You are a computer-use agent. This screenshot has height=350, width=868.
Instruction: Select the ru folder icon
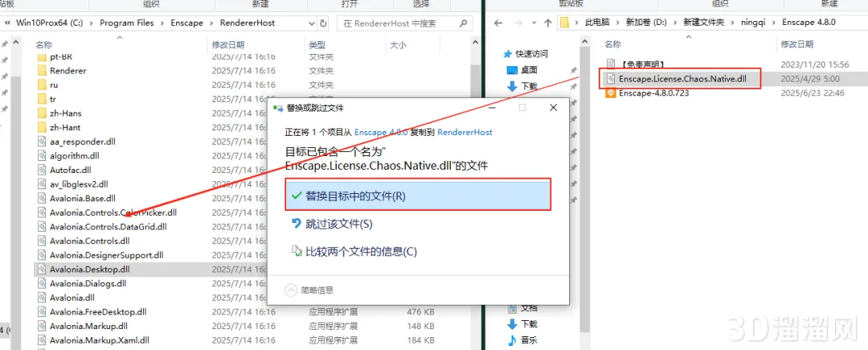coord(42,85)
